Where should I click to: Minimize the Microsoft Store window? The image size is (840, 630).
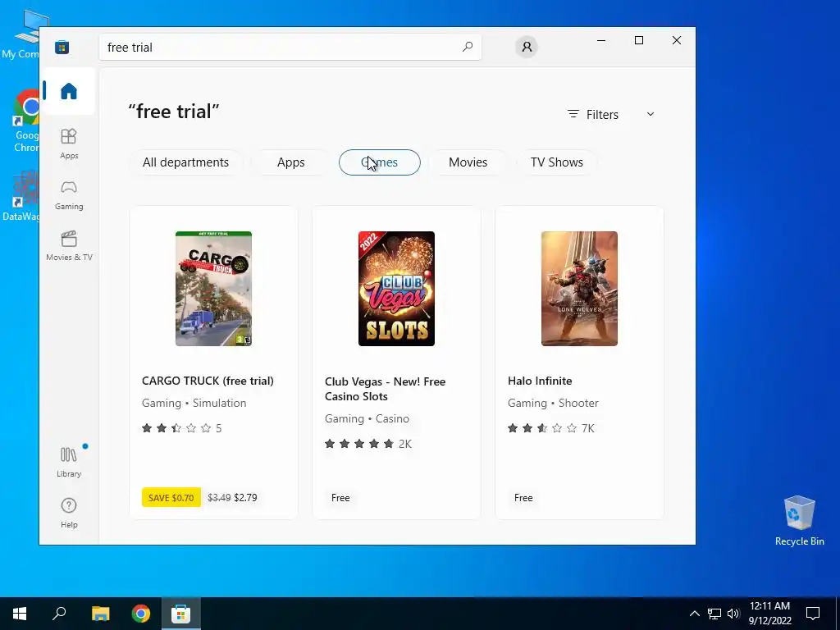(601, 40)
